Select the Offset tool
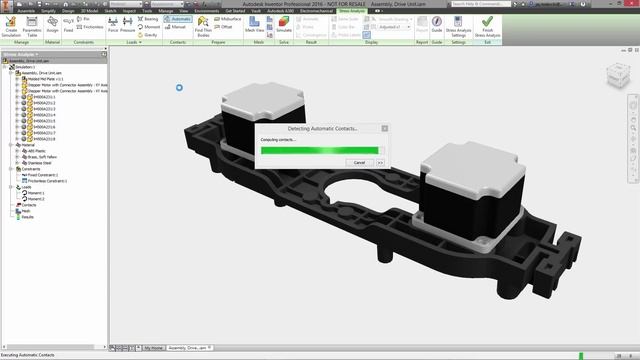 pyautogui.click(x=223, y=27)
